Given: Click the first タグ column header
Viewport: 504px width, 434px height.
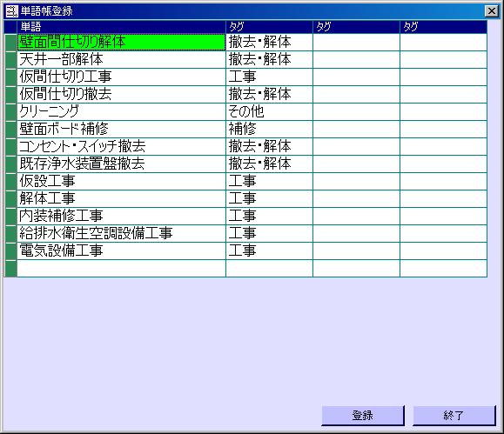Looking at the screenshot, I should [x=269, y=27].
